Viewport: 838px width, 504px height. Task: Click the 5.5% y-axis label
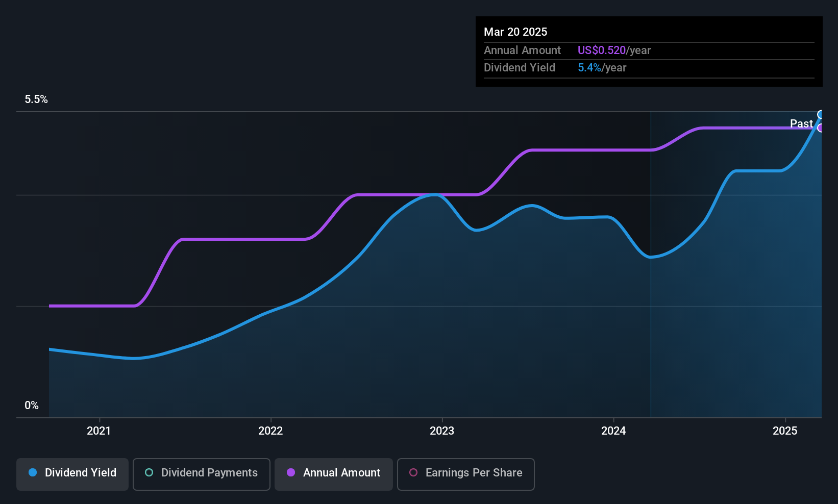tap(36, 99)
